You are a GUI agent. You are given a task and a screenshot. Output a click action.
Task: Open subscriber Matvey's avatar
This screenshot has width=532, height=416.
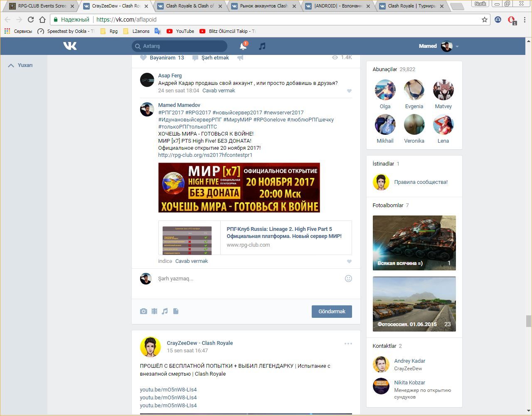443,90
